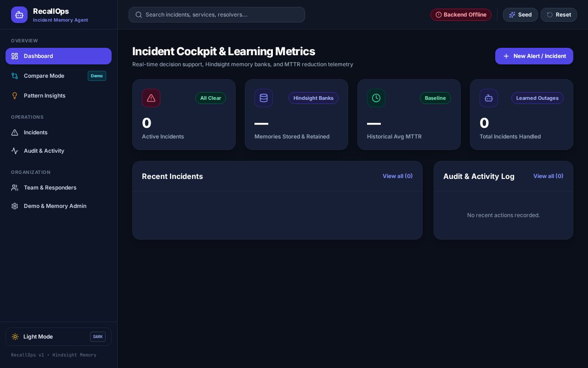The height and width of the screenshot is (368, 588).
Task: Click the Backend Offline status badge
Action: coord(461,15)
